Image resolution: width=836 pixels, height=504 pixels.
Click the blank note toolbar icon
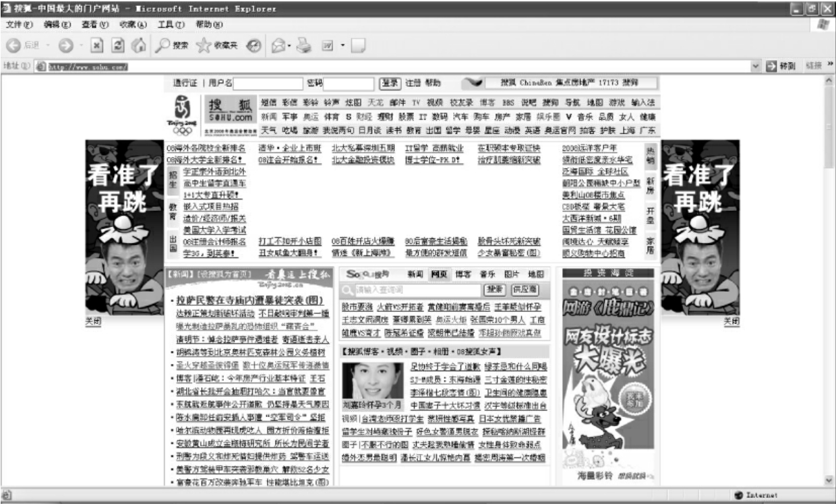click(359, 45)
